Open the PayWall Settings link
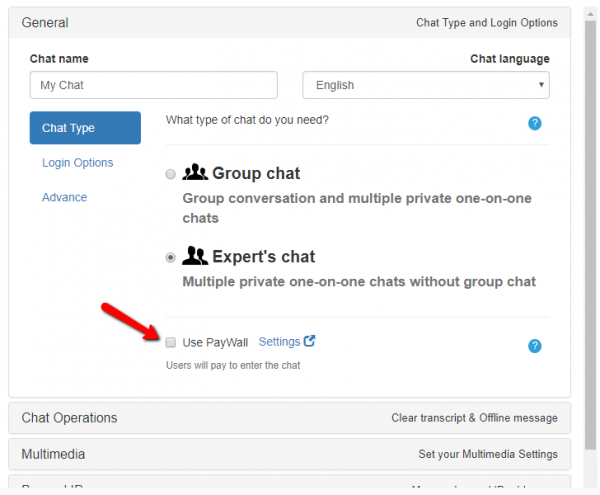Screen dimensions: 600x495 pyautogui.click(x=279, y=341)
